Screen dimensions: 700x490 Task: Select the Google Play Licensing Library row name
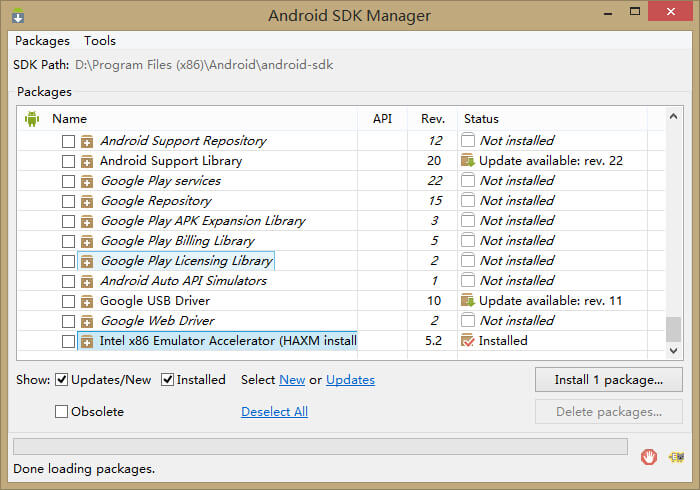tap(187, 261)
